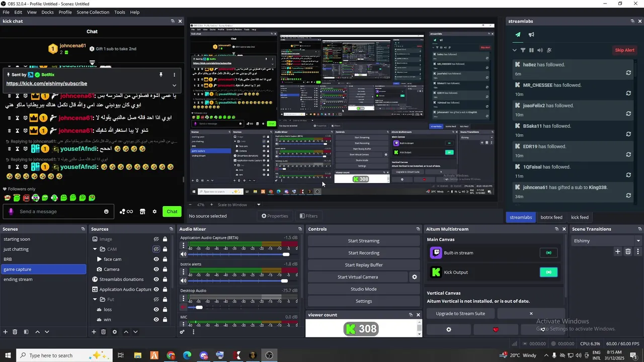Click the streamlabs alert volume speaker icon
The image size is (644, 362).
click(x=540, y=50)
